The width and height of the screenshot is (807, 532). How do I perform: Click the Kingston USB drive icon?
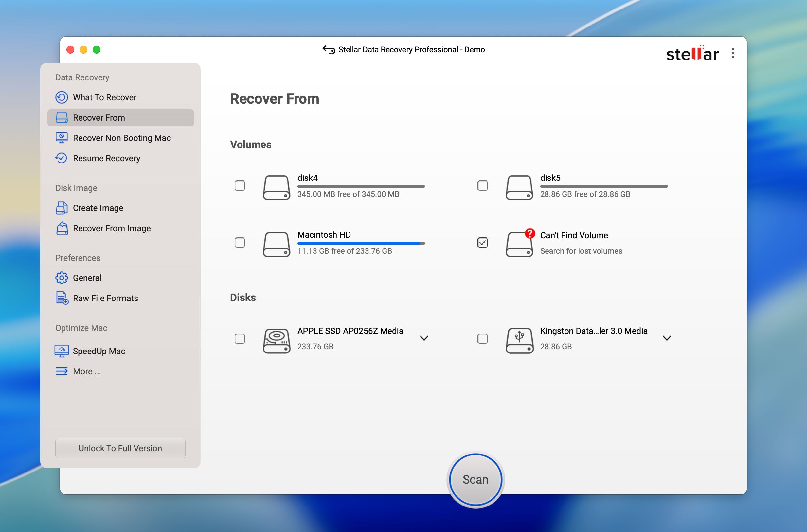point(519,341)
